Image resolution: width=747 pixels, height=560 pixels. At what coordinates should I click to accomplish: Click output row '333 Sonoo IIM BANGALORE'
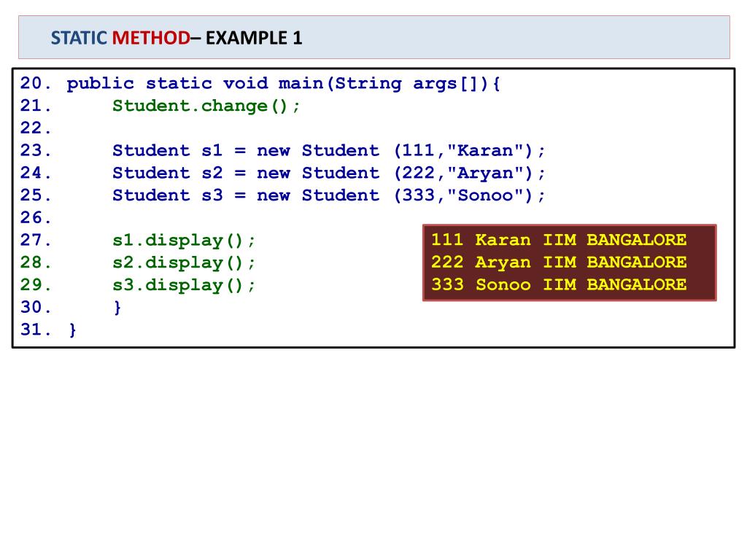tap(559, 284)
